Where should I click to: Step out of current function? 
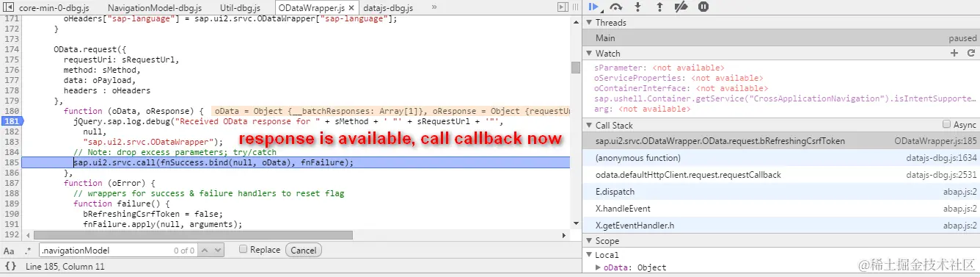pyautogui.click(x=659, y=7)
